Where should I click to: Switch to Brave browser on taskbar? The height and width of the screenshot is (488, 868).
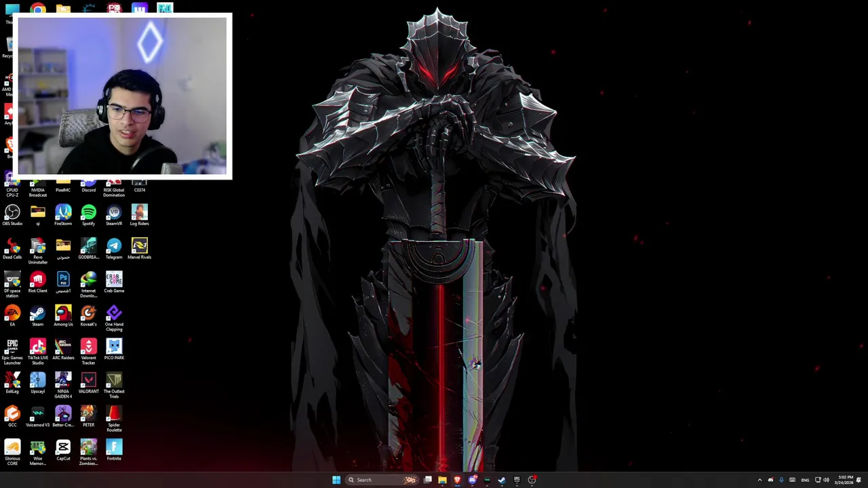click(x=457, y=480)
